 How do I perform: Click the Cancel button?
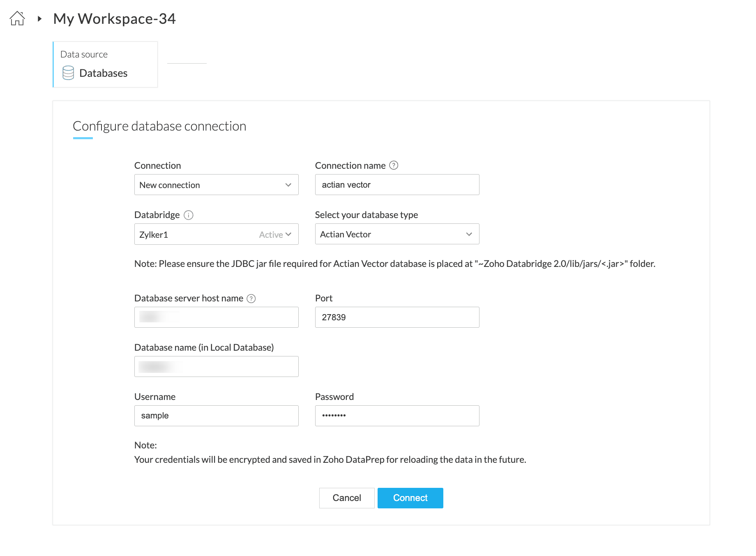[x=347, y=498]
